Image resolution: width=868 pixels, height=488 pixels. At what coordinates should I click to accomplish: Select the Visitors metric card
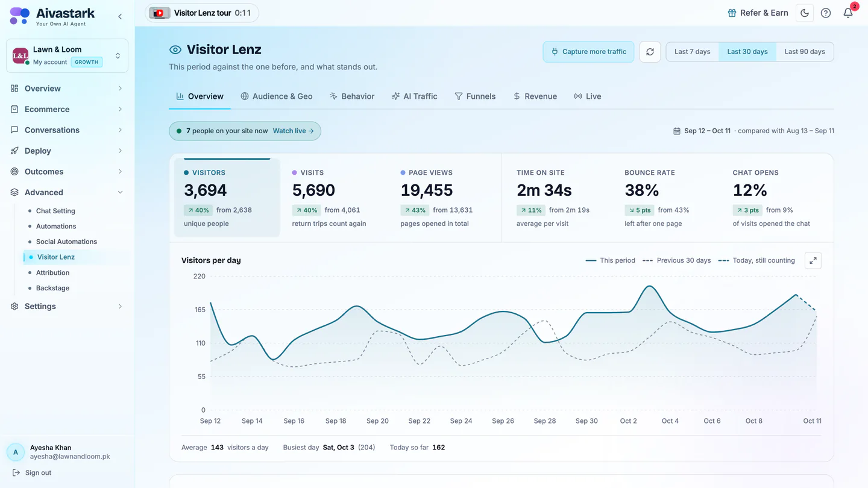(x=227, y=198)
